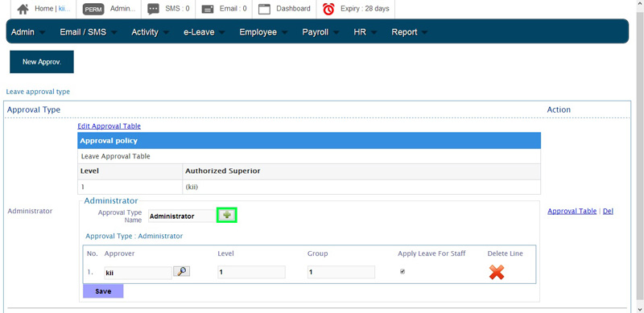The width and height of the screenshot is (644, 313).
Task: Click the Group input field
Action: (x=341, y=272)
